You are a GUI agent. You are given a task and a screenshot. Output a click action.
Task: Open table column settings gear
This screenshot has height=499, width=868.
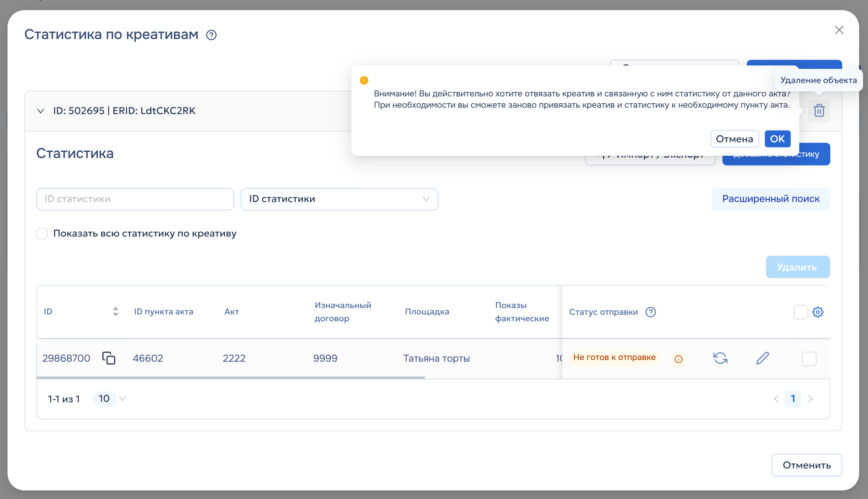tap(818, 312)
